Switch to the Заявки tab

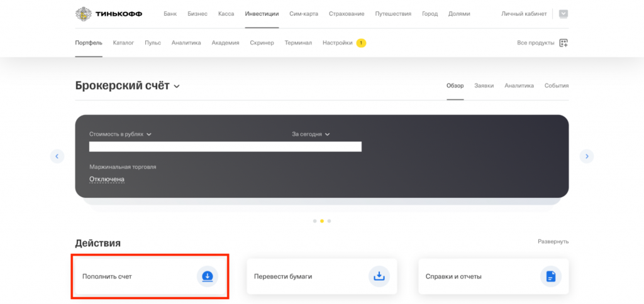pyautogui.click(x=484, y=85)
